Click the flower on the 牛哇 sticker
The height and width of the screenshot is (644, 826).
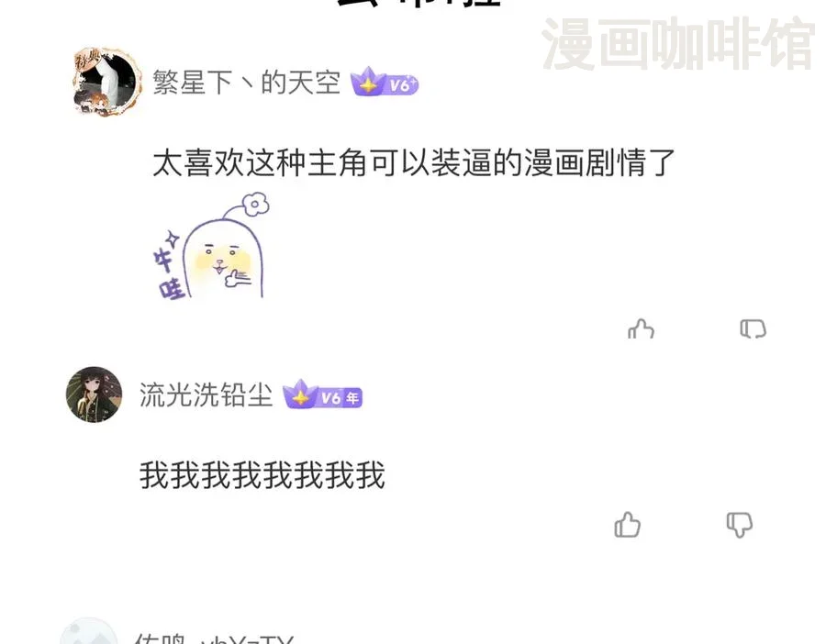255,204
